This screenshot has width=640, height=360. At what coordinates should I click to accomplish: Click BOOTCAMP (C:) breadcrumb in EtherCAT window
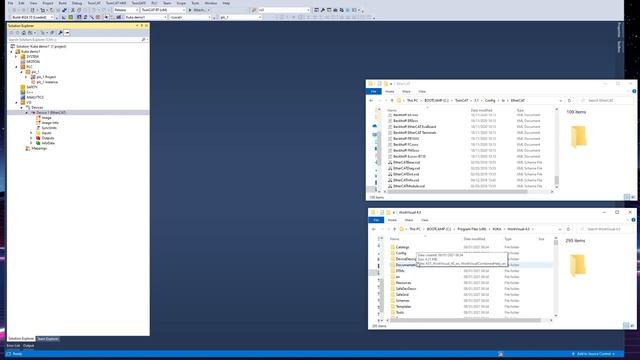click(x=436, y=100)
